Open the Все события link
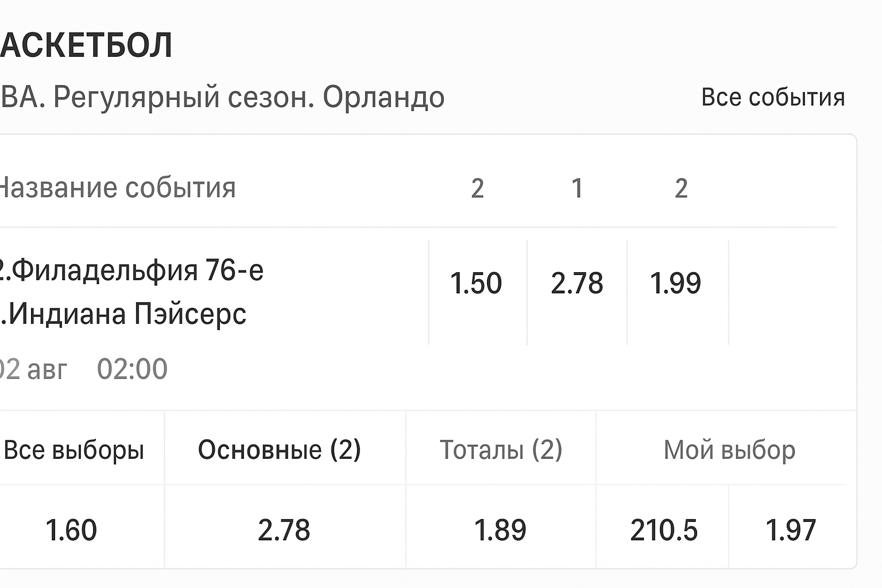 click(x=773, y=98)
